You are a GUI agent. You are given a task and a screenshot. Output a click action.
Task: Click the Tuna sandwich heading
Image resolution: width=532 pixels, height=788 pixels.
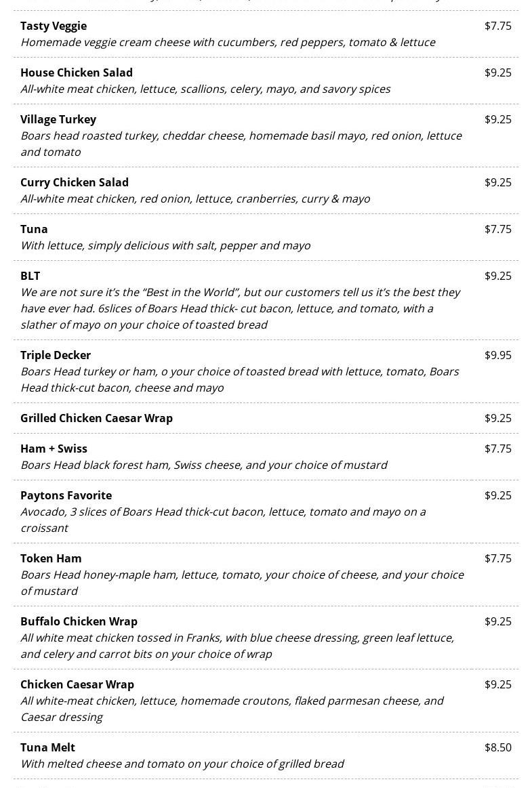tap(34, 229)
